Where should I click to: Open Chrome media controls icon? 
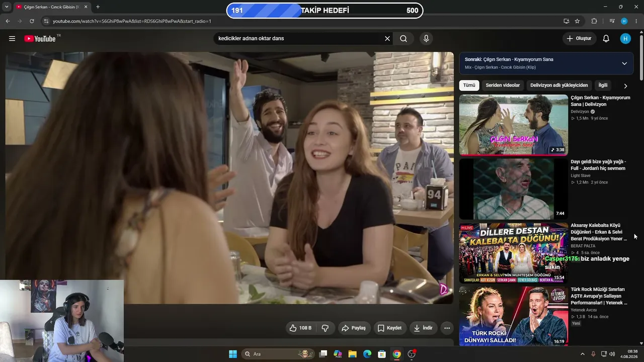pos(612,21)
